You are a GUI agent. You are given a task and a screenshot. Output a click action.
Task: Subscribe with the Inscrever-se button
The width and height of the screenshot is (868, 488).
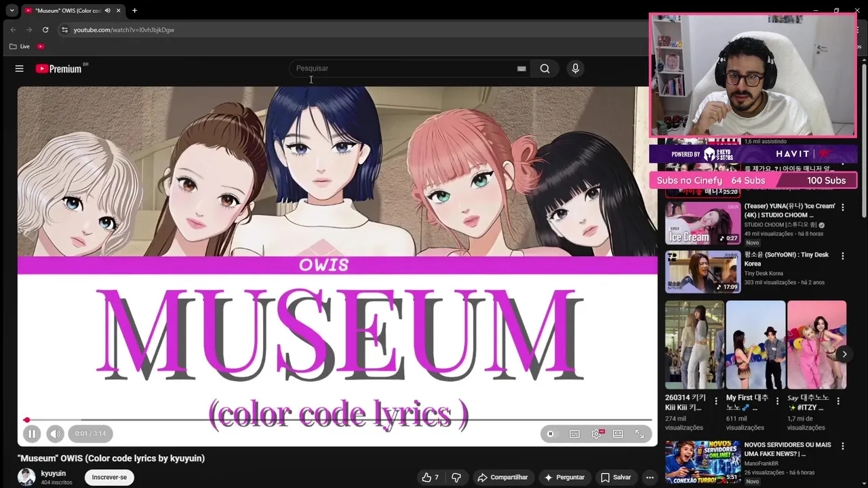[x=109, y=477]
